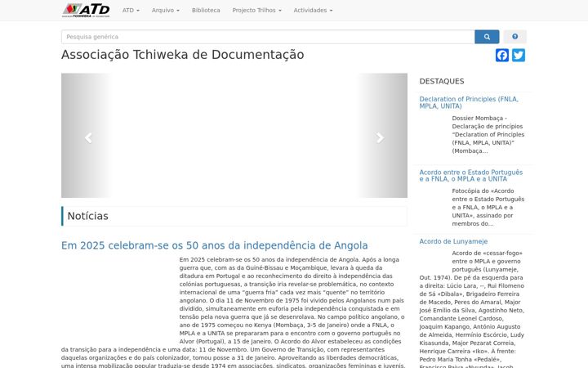This screenshot has width=588, height=368.
Task: Click the Acordo de cessar-fogo description text
Action: tap(472, 308)
